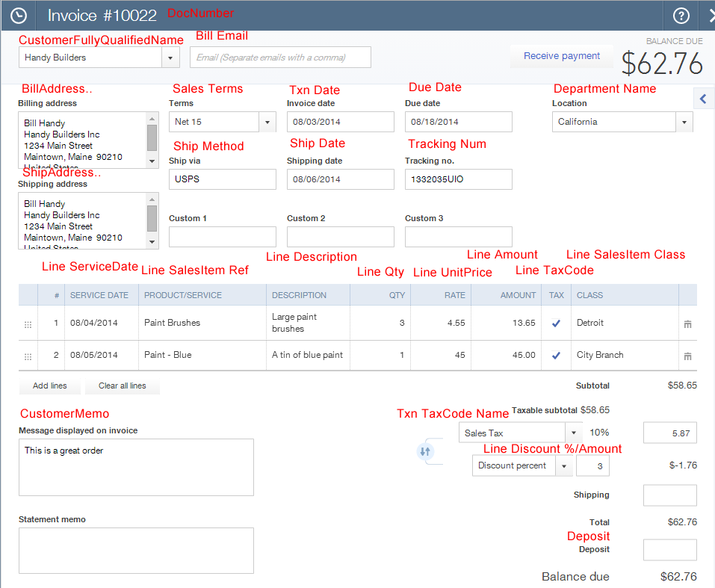Open the help question mark icon
Viewport: 715px width, 588px height.
(x=681, y=16)
